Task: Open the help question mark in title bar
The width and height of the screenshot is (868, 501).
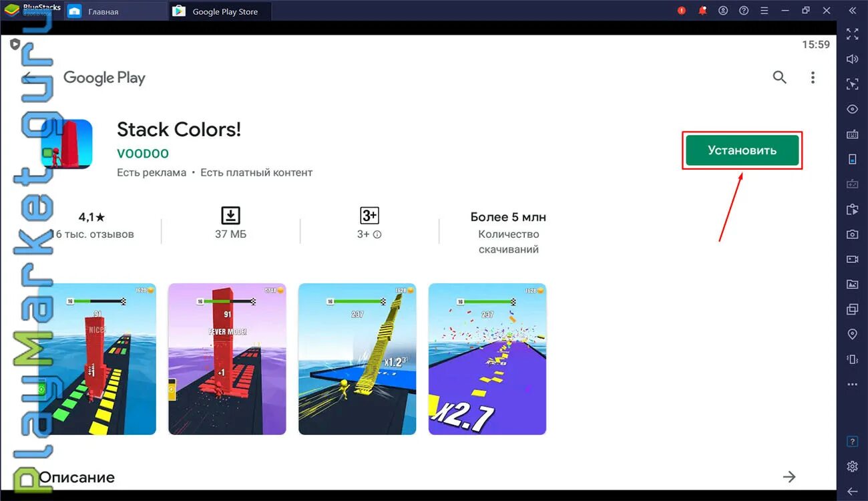Action: click(x=744, y=11)
